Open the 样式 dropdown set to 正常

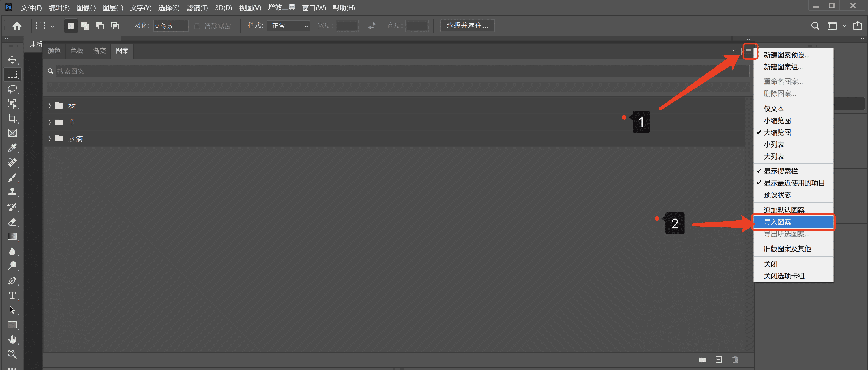pyautogui.click(x=288, y=25)
